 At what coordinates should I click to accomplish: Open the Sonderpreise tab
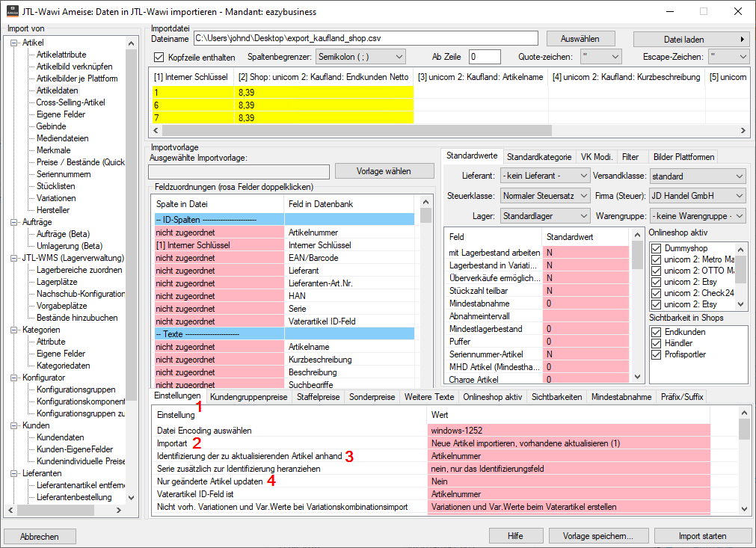[x=372, y=397]
